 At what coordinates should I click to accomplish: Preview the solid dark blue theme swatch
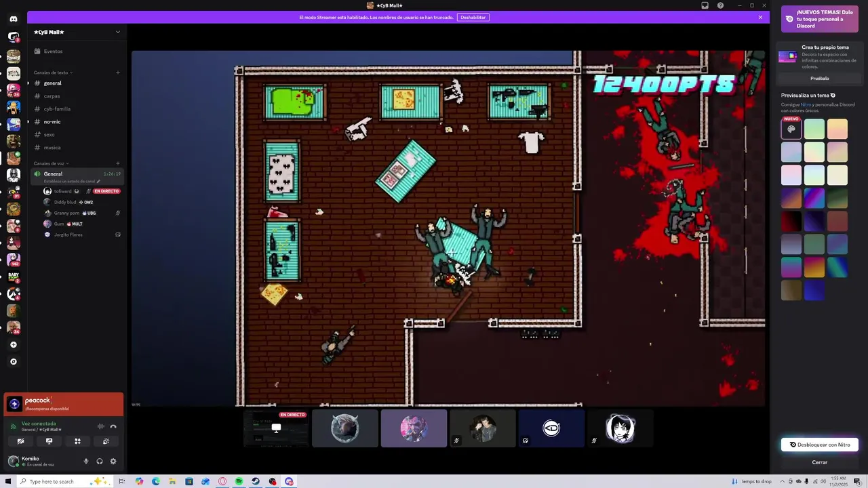tap(814, 290)
